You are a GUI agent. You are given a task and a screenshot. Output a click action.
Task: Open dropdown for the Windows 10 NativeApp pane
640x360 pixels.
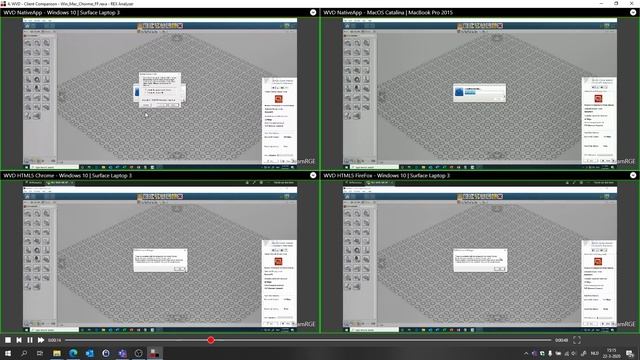[313, 13]
